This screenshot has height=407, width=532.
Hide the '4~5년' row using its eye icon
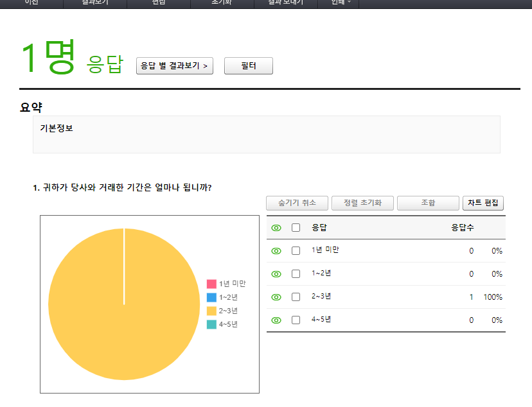coord(276,320)
